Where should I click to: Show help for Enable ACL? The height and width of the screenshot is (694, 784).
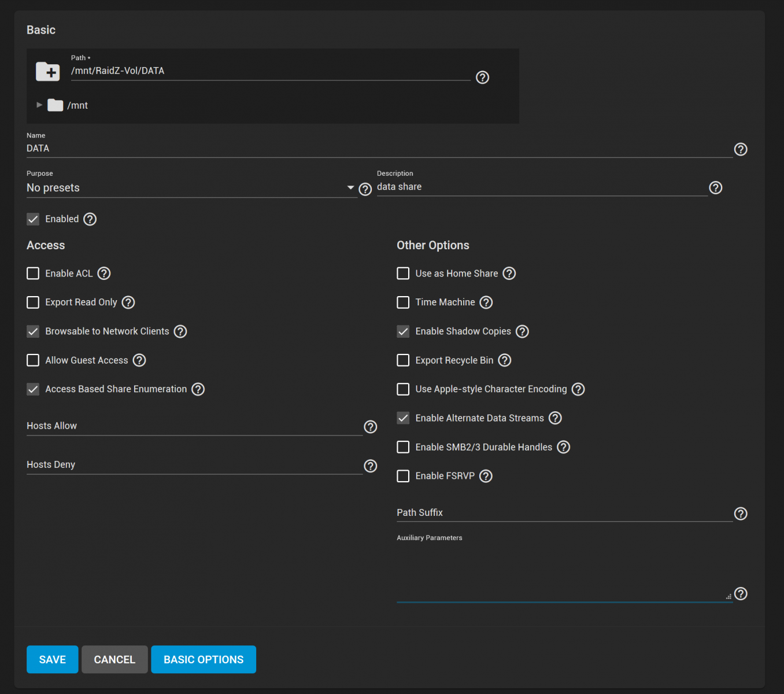click(x=103, y=274)
